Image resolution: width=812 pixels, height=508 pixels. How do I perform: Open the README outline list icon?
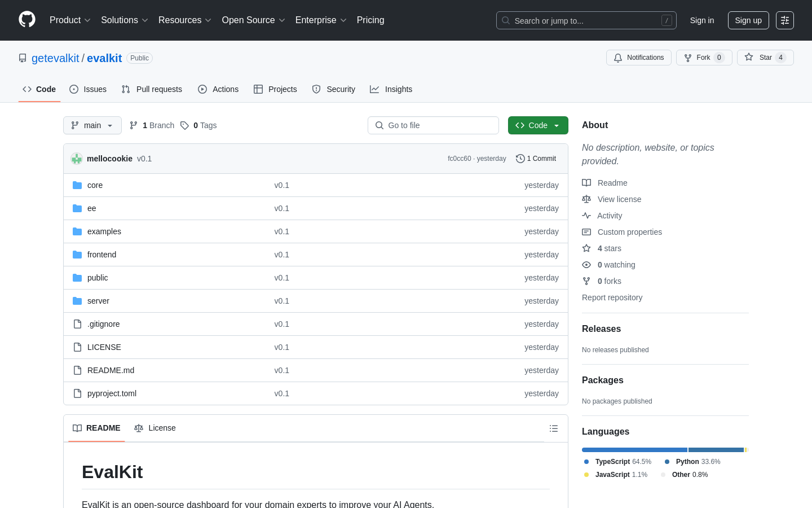point(554,428)
